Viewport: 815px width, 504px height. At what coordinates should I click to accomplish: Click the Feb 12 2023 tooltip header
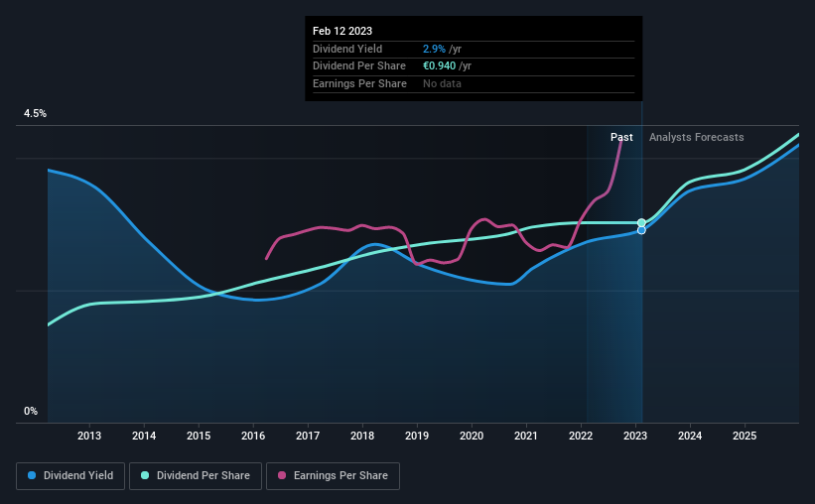point(342,31)
